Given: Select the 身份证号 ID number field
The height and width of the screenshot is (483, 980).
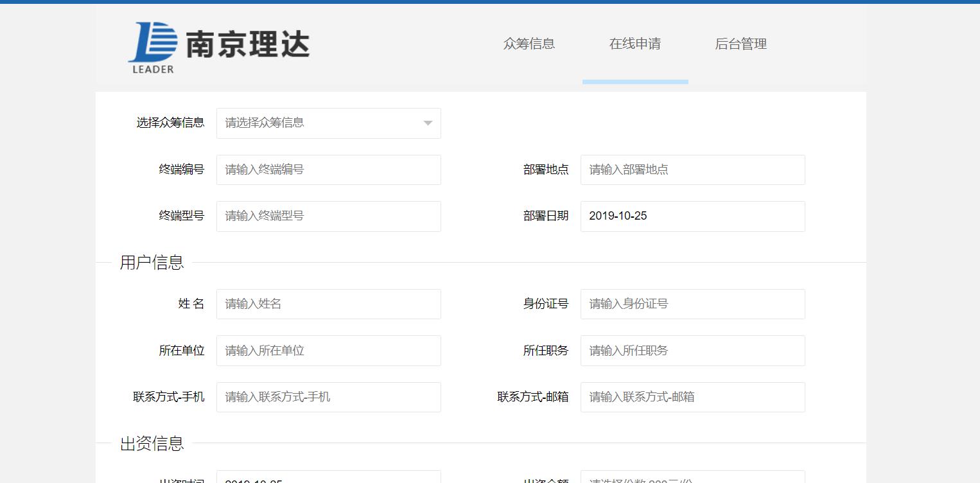Looking at the screenshot, I should click(692, 304).
